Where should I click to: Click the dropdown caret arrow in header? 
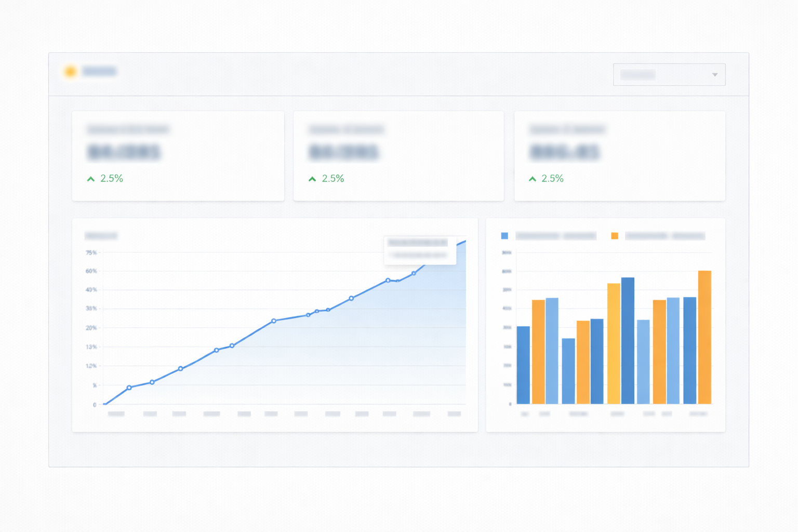pyautogui.click(x=715, y=75)
